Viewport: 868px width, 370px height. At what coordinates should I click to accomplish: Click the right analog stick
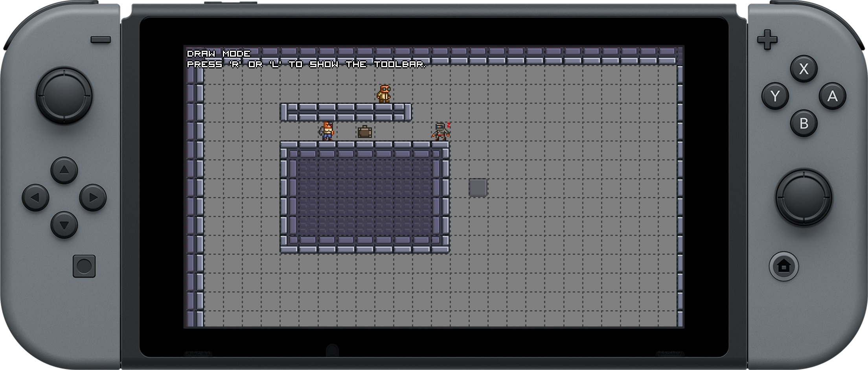[x=803, y=197]
